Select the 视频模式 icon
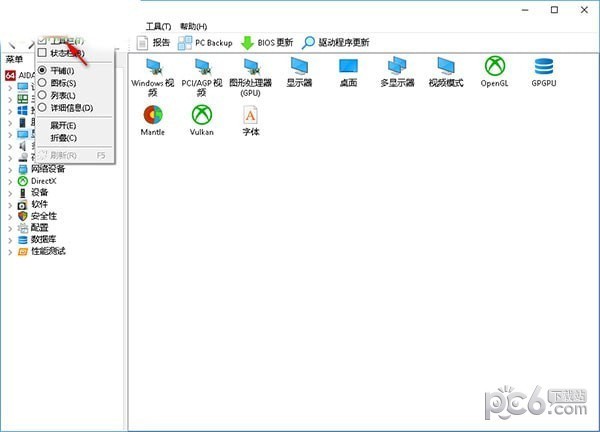This screenshot has height=432, width=600. click(446, 72)
